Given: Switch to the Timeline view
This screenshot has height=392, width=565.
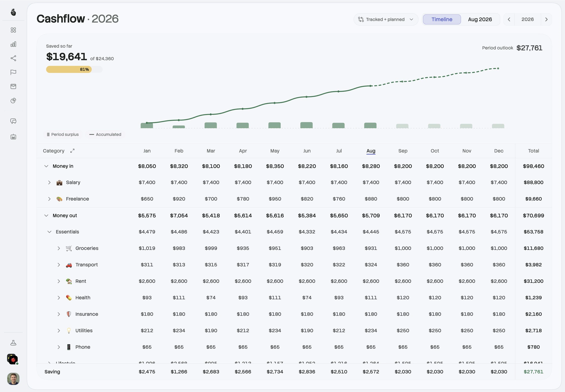Looking at the screenshot, I should click(442, 19).
